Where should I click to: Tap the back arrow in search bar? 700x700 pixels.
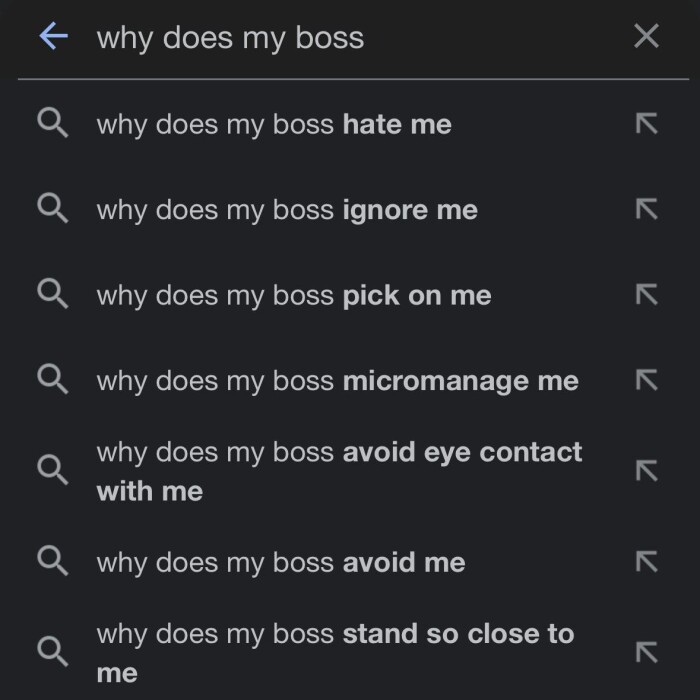[x=52, y=37]
